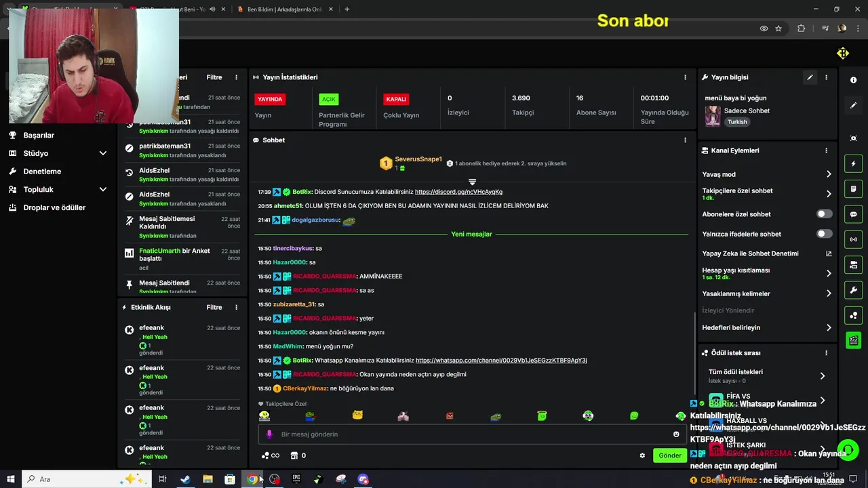Open the emoji picker in chat box

(676, 434)
